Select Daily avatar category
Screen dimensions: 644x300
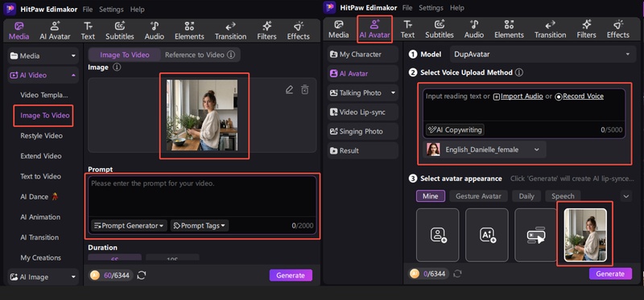coord(526,196)
